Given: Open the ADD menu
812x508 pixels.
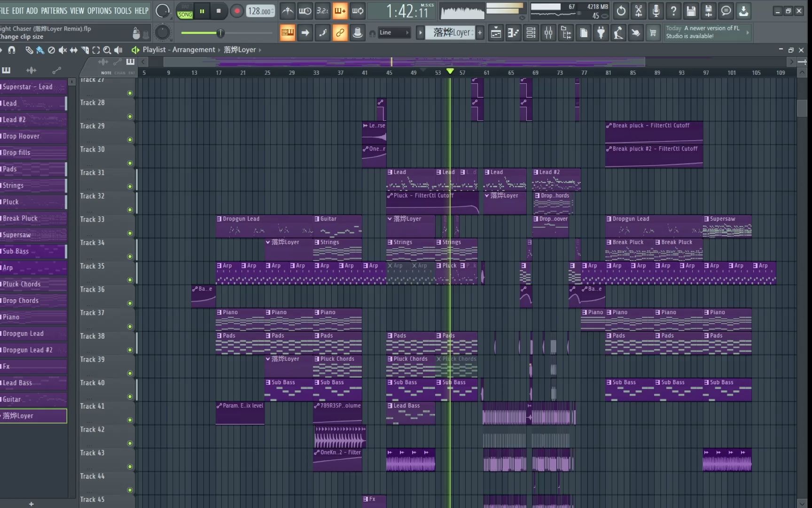Looking at the screenshot, I should (x=32, y=11).
